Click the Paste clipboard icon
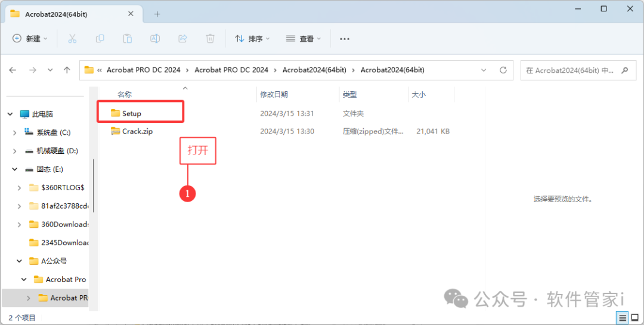Screen dimensions: 644x325 (128, 39)
